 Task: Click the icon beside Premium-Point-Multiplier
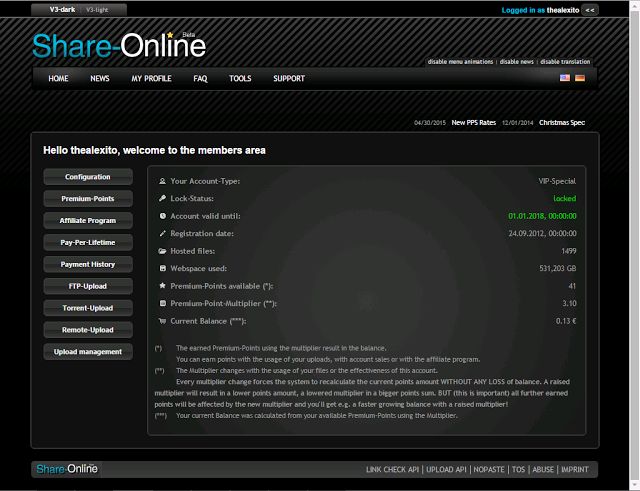(x=162, y=303)
